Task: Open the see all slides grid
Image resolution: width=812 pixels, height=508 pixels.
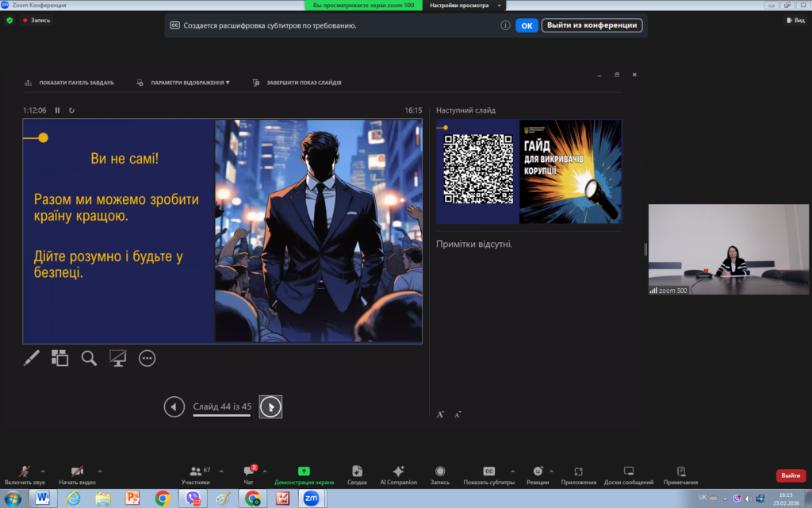Action: tap(60, 358)
